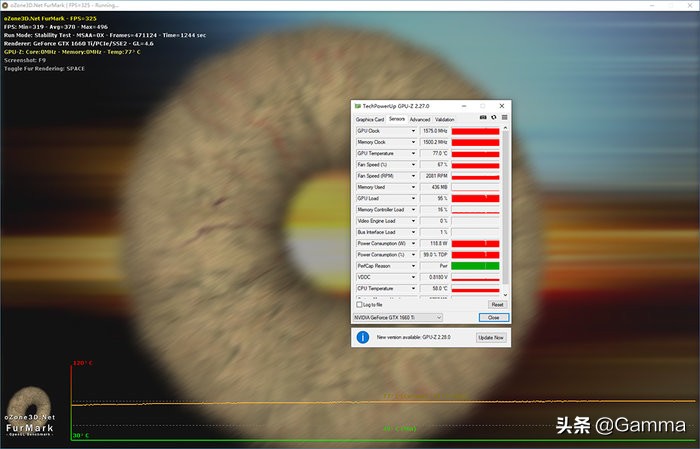Open the Bus Interface Load dropdown
Screen dimensions: 700x449
pyautogui.click(x=413, y=232)
